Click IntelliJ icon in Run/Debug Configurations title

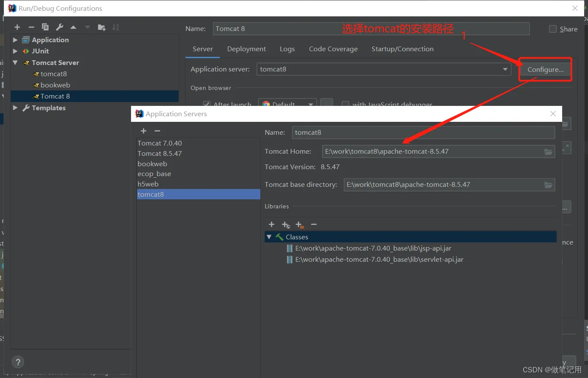pos(12,8)
